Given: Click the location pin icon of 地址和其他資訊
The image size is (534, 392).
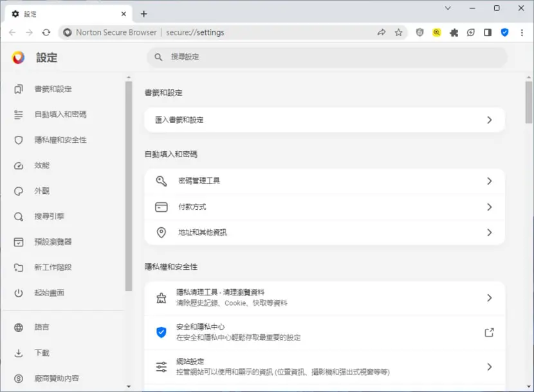Looking at the screenshot, I should (161, 232).
